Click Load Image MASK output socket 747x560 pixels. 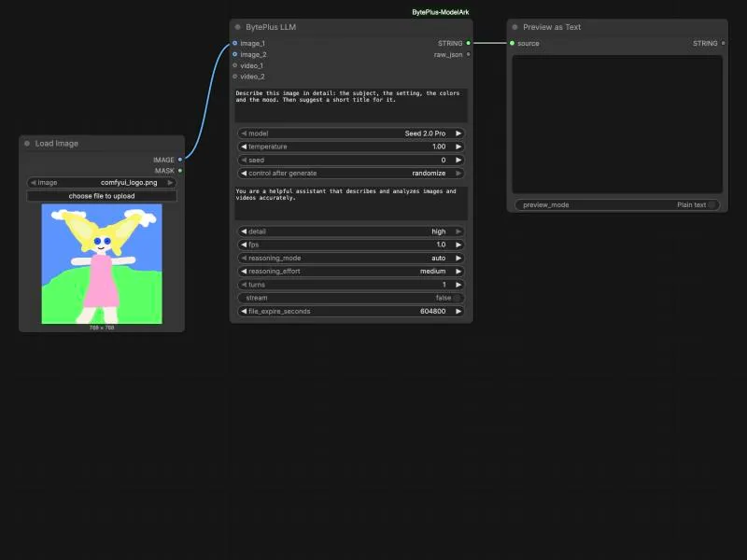(x=180, y=171)
